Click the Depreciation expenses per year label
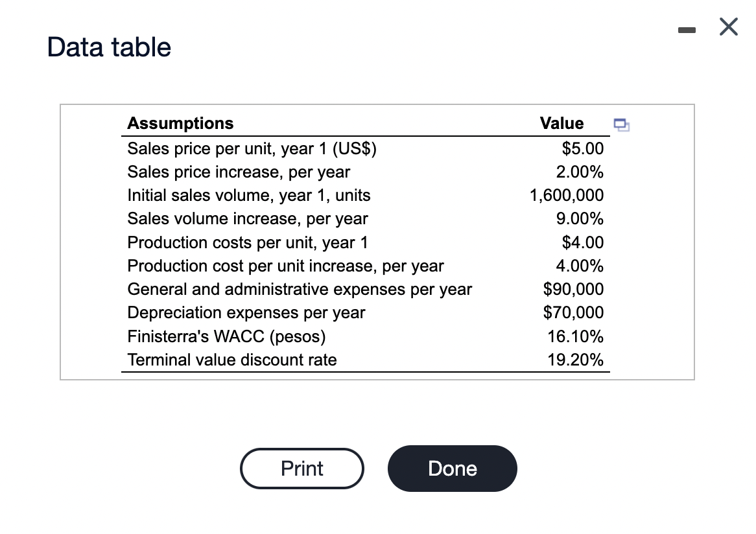The height and width of the screenshot is (534, 756). 246,312
